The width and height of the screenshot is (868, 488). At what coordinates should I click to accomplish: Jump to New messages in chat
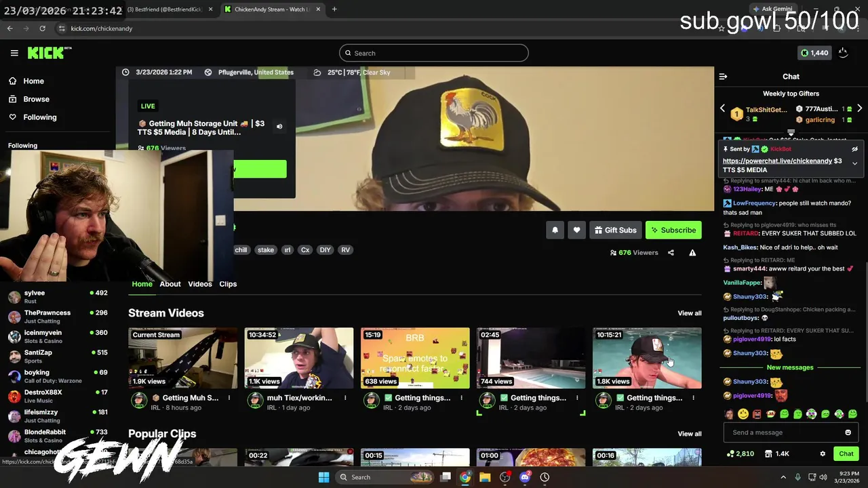click(x=790, y=367)
